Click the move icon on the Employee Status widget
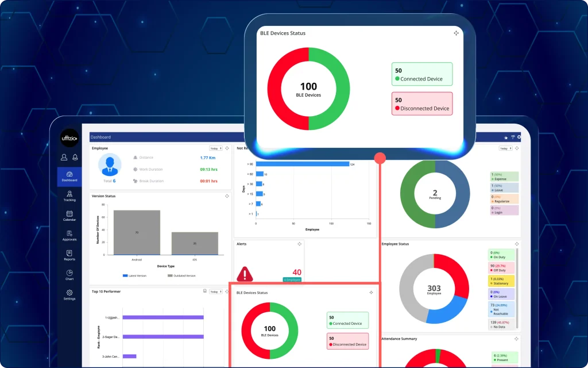The image size is (588, 368). pos(517,244)
